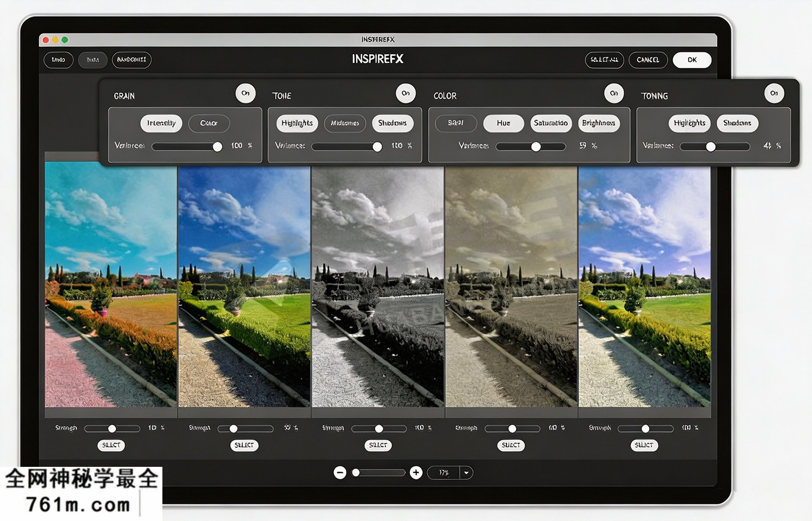Click the large INSPIREFX header title

pyautogui.click(x=378, y=59)
